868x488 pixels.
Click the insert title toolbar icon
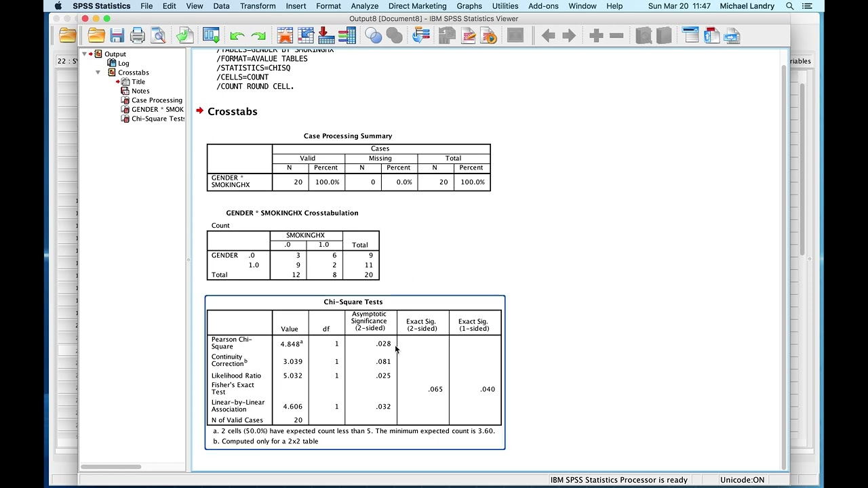pyautogui.click(x=711, y=35)
